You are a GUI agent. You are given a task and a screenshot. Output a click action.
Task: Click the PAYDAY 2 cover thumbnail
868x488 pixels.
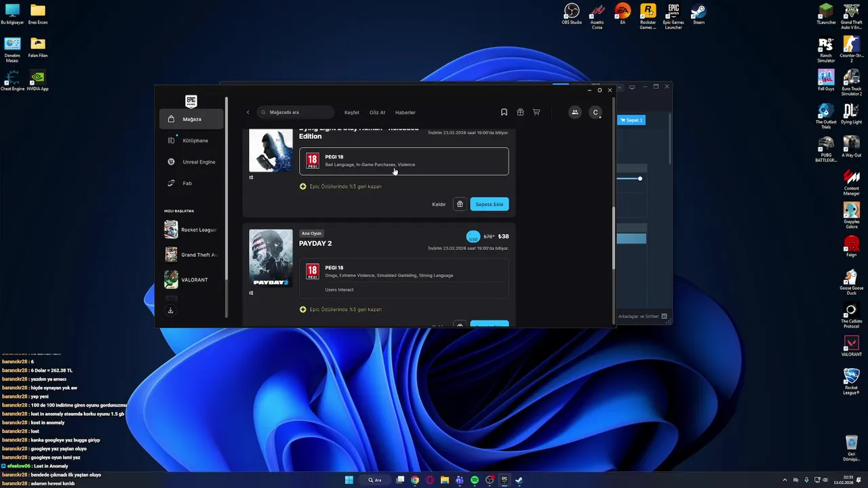point(271,258)
